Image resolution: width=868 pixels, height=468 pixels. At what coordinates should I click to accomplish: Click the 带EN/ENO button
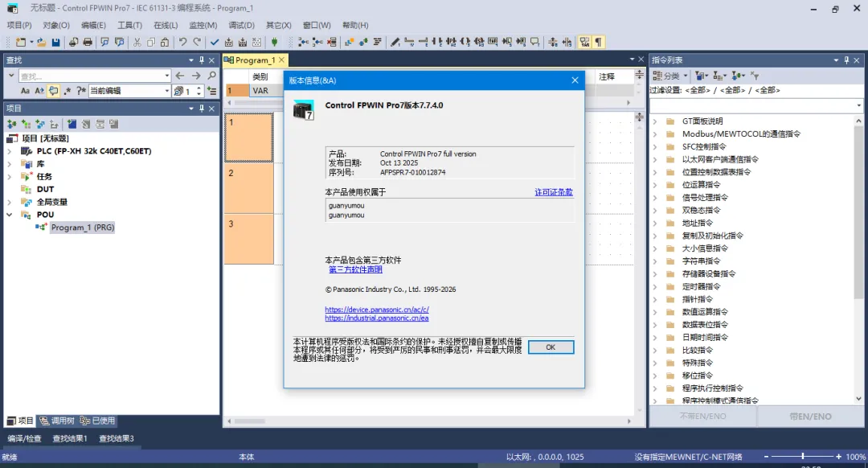point(810,417)
